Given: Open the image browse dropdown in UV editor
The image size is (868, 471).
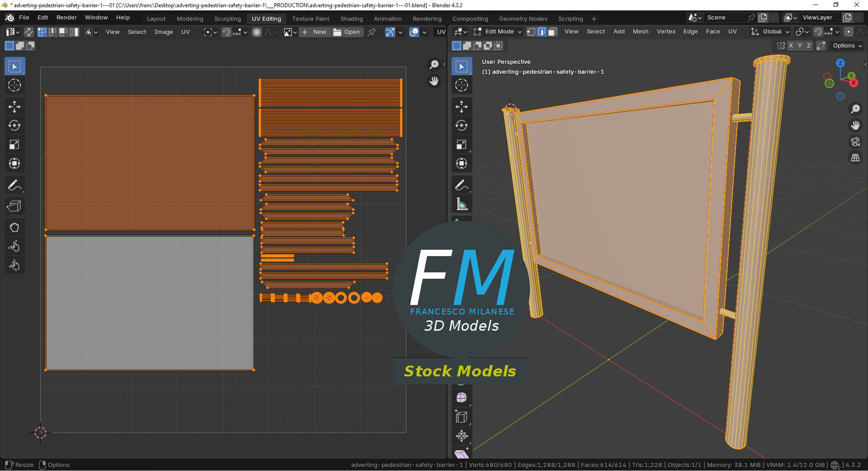Looking at the screenshot, I should coord(290,32).
